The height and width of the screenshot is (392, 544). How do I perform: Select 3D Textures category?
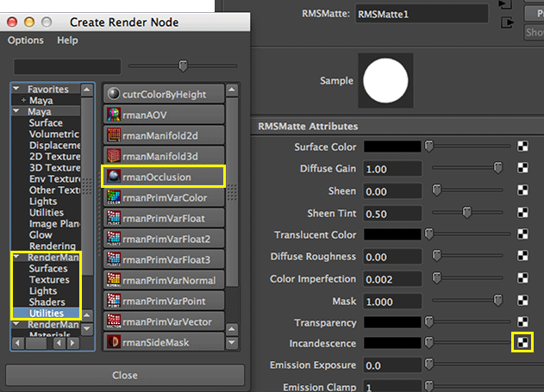coord(54,168)
